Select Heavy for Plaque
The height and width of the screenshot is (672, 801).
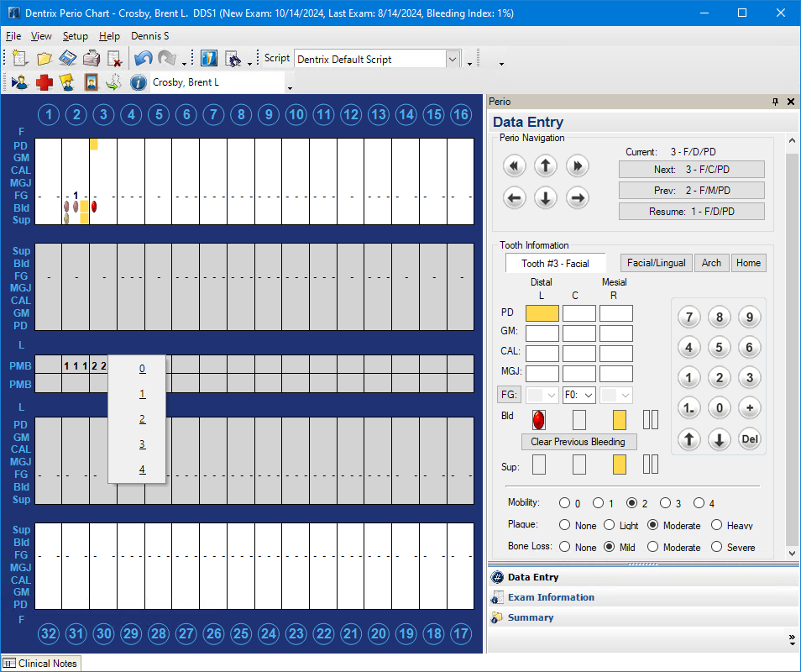click(717, 525)
